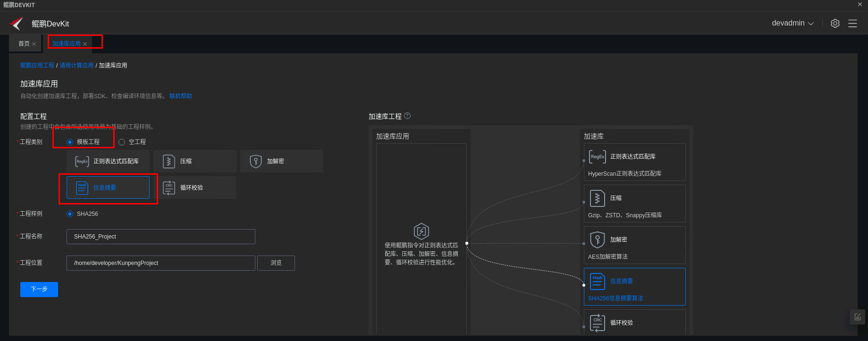
Task: Click the help icon beside 加速库工程
Action: coord(408,116)
